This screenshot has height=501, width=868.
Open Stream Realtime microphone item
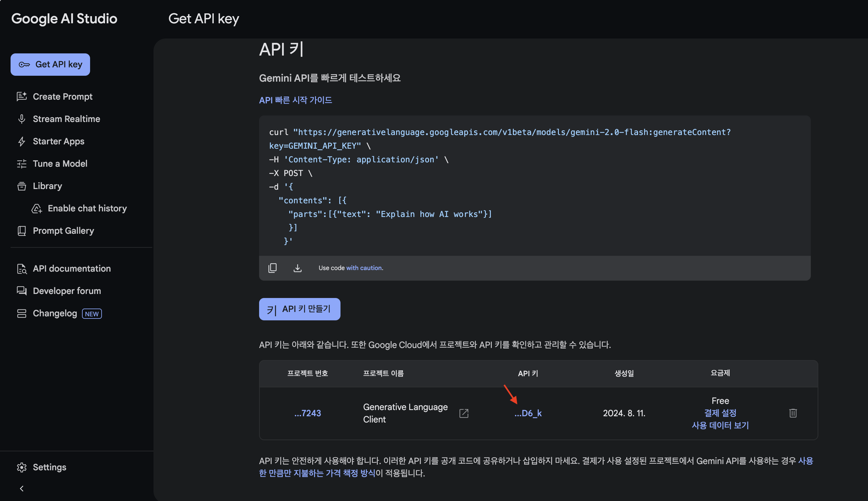[66, 119]
